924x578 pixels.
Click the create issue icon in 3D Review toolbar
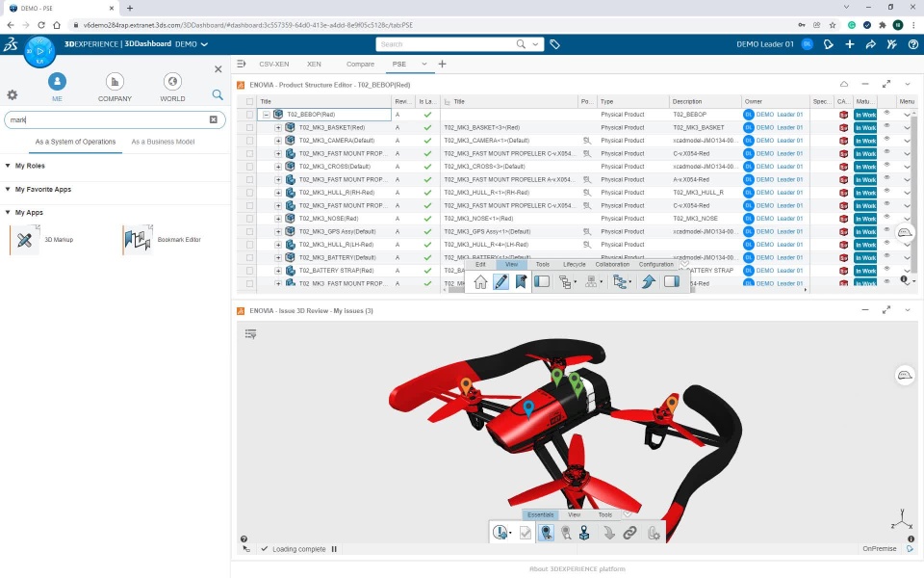pyautogui.click(x=500, y=533)
